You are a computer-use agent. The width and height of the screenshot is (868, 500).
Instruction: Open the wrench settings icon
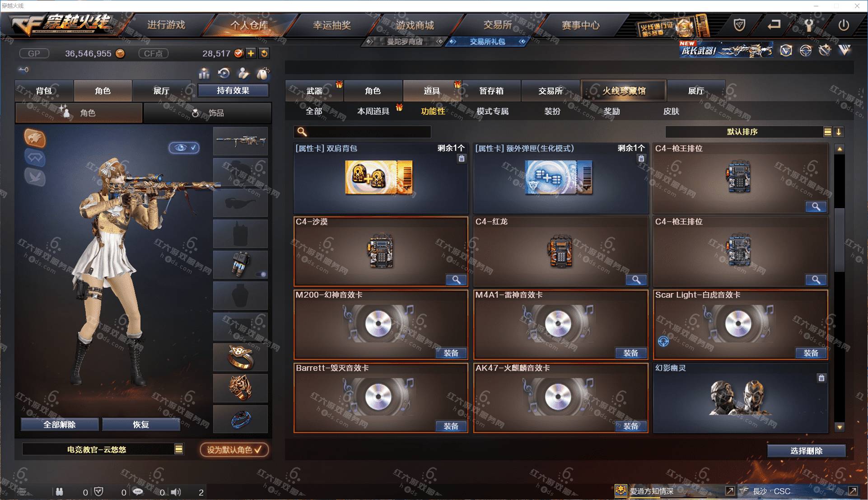click(808, 25)
